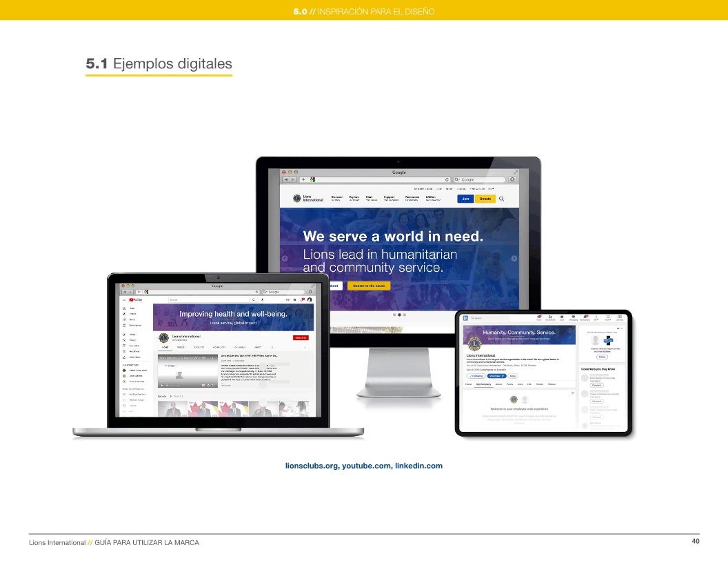The image size is (728, 563).
Task: Expand the Resources menu on the Lions website
Action: click(412, 198)
